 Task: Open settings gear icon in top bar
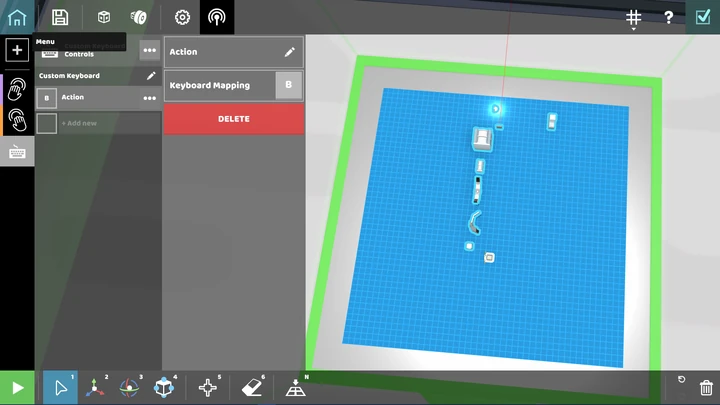click(182, 17)
